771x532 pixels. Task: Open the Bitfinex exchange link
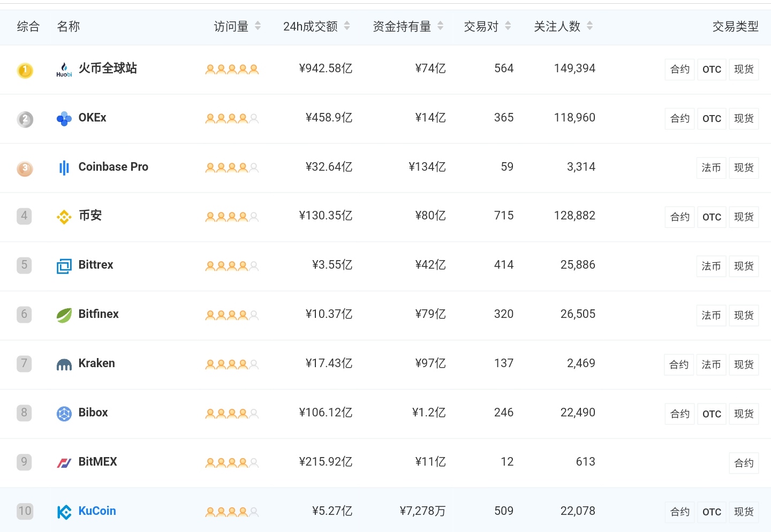coord(99,314)
